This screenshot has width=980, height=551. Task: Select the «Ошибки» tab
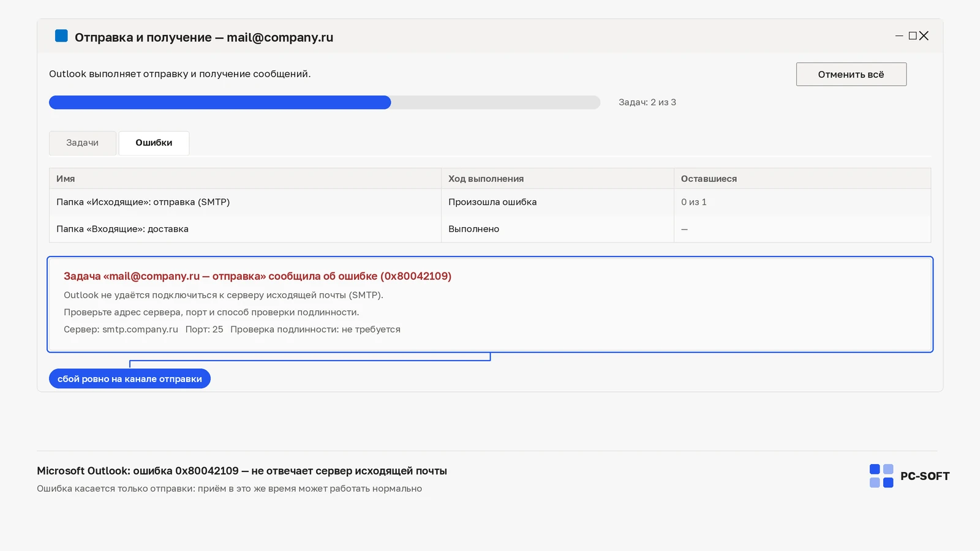tap(154, 143)
